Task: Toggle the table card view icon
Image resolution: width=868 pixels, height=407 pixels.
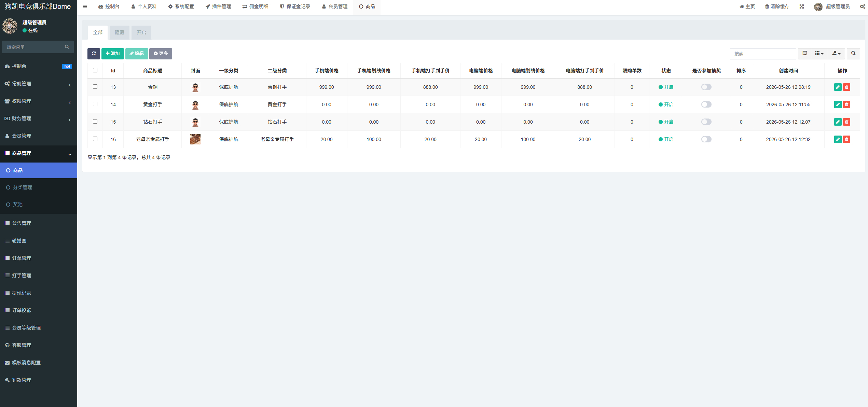Action: [x=804, y=54]
